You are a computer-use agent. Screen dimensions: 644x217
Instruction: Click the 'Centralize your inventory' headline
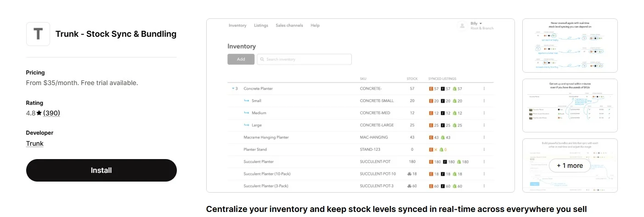[x=396, y=209]
